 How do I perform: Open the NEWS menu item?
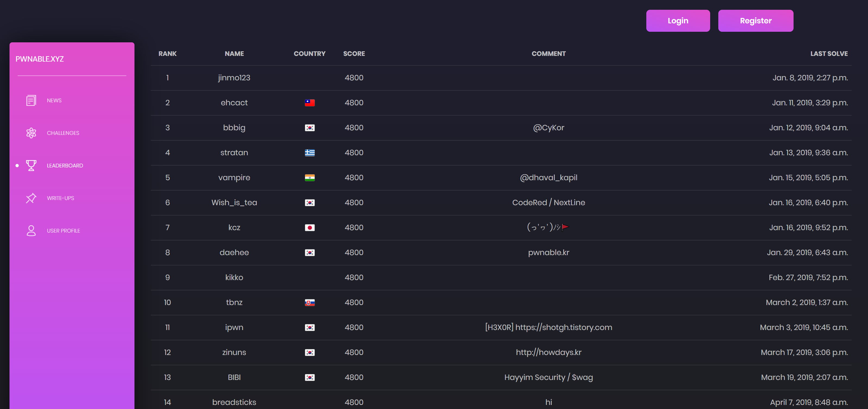pyautogui.click(x=54, y=100)
